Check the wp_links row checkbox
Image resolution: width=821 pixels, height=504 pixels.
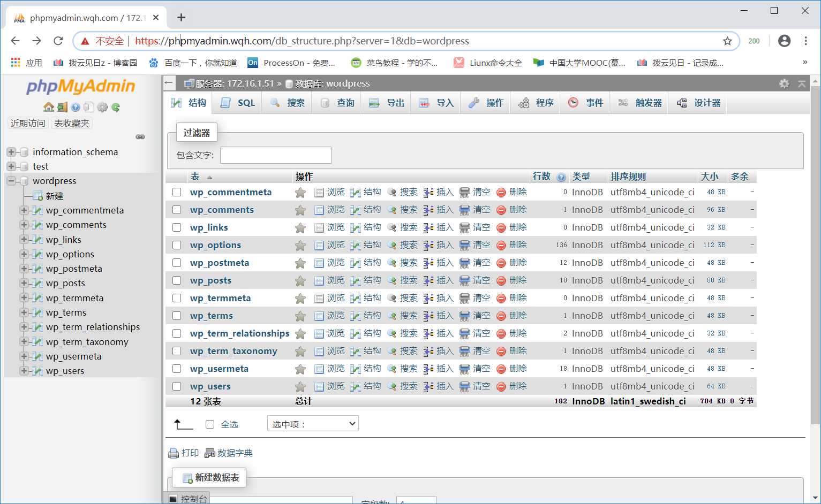click(x=177, y=227)
